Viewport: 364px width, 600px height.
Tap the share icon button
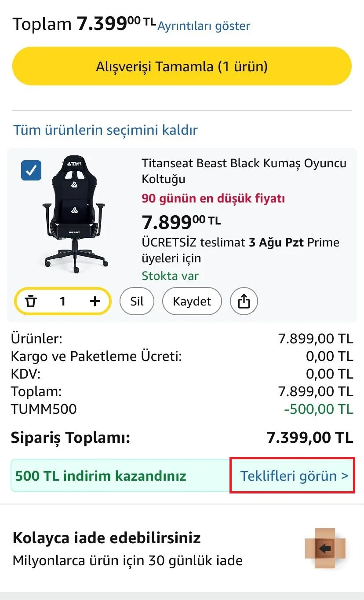[x=244, y=301]
